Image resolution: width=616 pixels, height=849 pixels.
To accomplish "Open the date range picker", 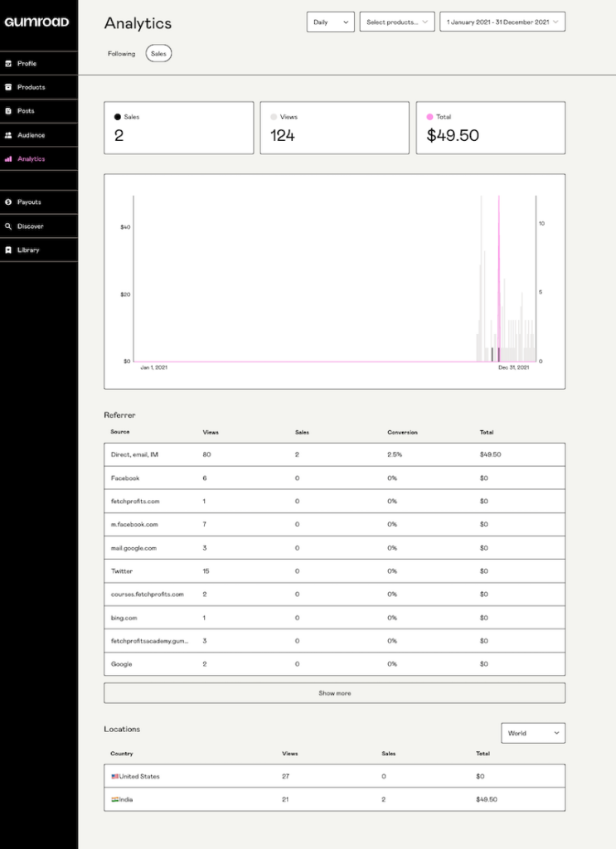I will click(502, 22).
